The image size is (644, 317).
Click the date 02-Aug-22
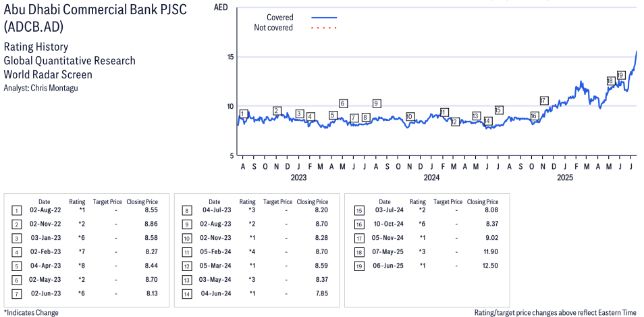tap(45, 210)
